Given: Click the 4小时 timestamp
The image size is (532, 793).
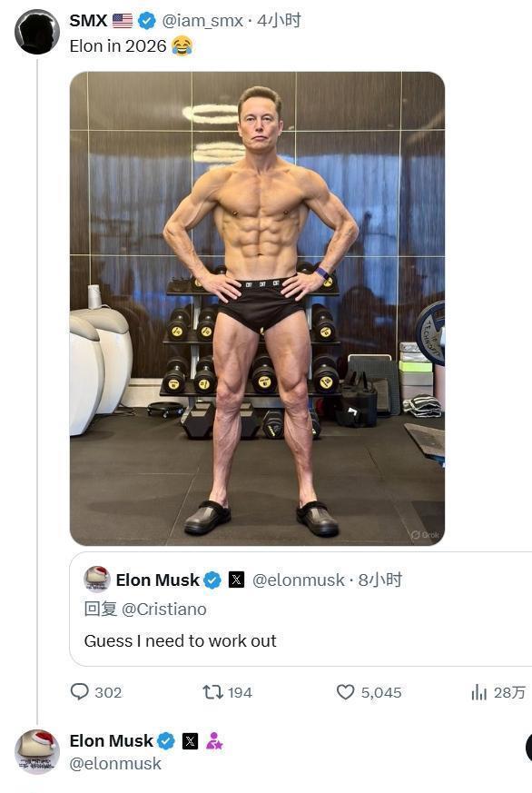Looking at the screenshot, I should click(279, 21).
